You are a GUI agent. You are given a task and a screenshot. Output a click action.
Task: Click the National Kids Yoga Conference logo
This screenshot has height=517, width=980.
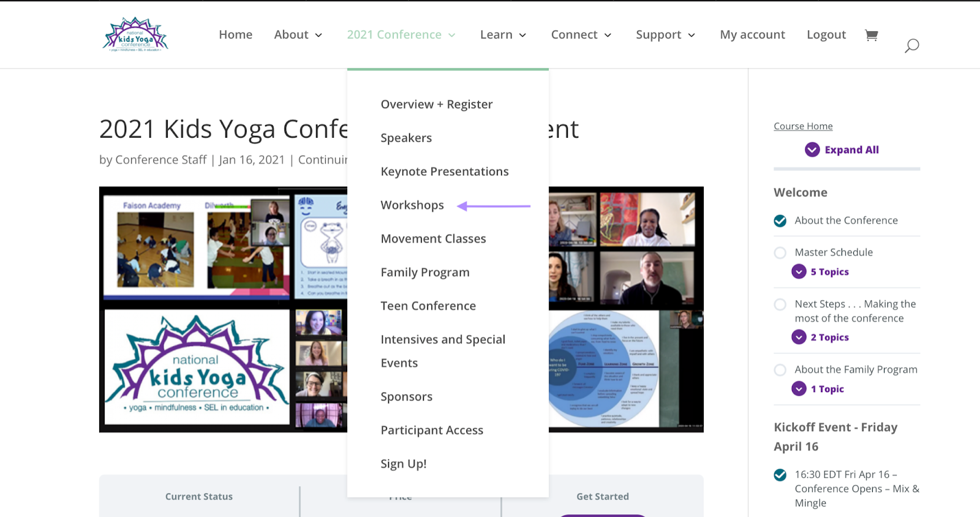click(135, 34)
